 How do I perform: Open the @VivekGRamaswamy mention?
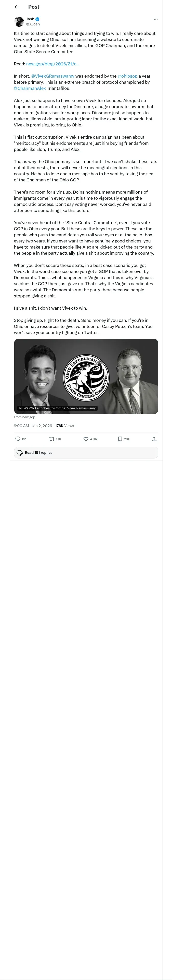(x=53, y=76)
